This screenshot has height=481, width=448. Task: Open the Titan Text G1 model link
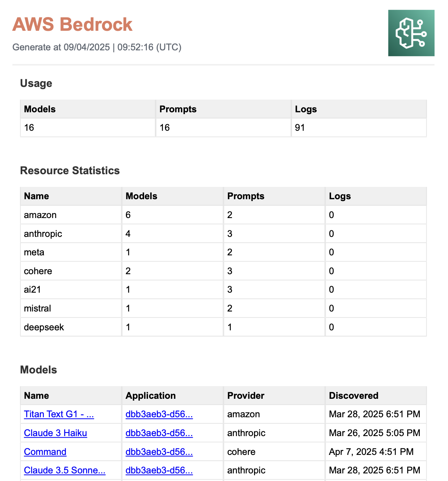(x=59, y=414)
